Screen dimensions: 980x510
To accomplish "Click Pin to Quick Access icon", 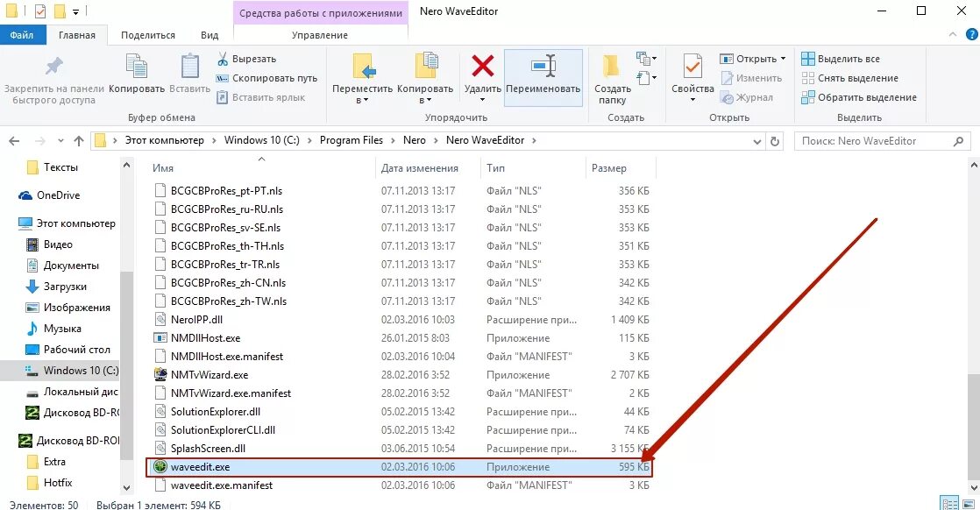I will [x=53, y=67].
